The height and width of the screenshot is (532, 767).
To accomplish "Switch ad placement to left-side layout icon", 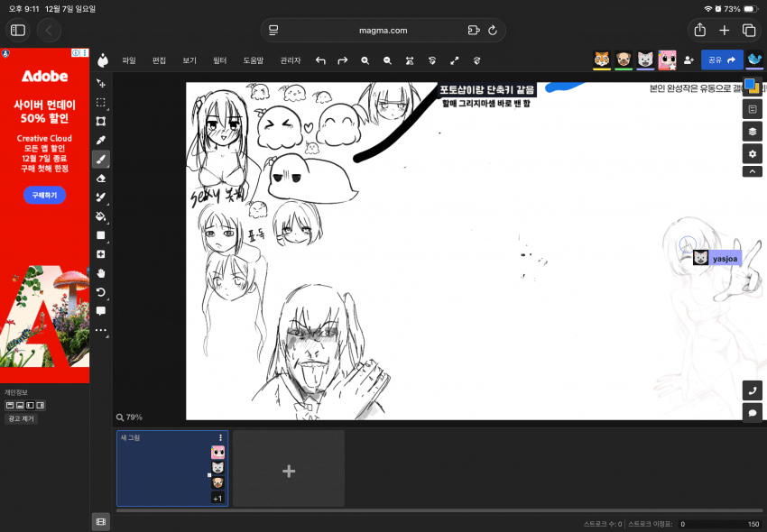I will point(30,406).
